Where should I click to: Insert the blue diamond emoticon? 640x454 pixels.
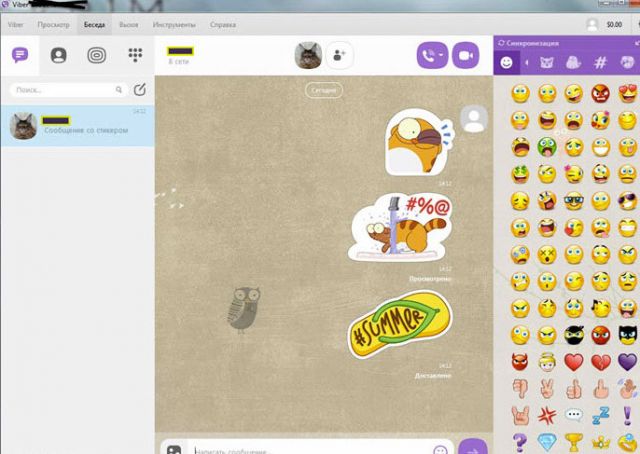547,442
